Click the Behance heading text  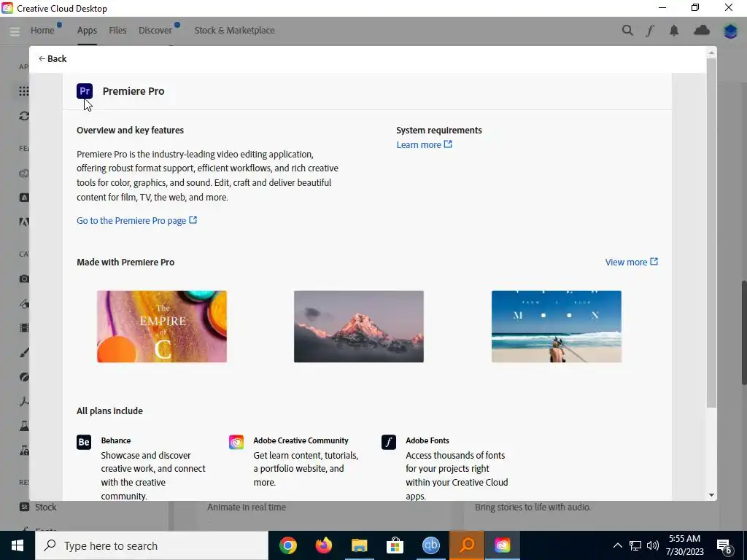point(116,440)
